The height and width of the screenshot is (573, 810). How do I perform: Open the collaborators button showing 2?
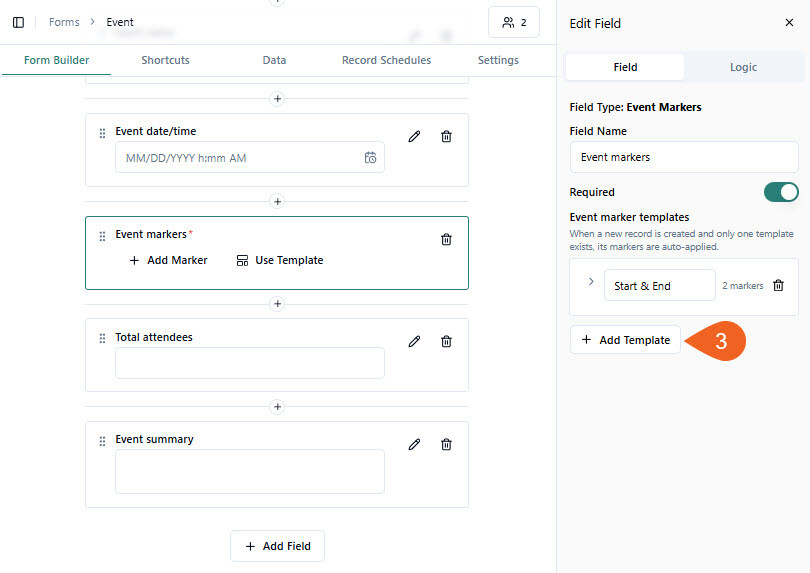pos(514,22)
